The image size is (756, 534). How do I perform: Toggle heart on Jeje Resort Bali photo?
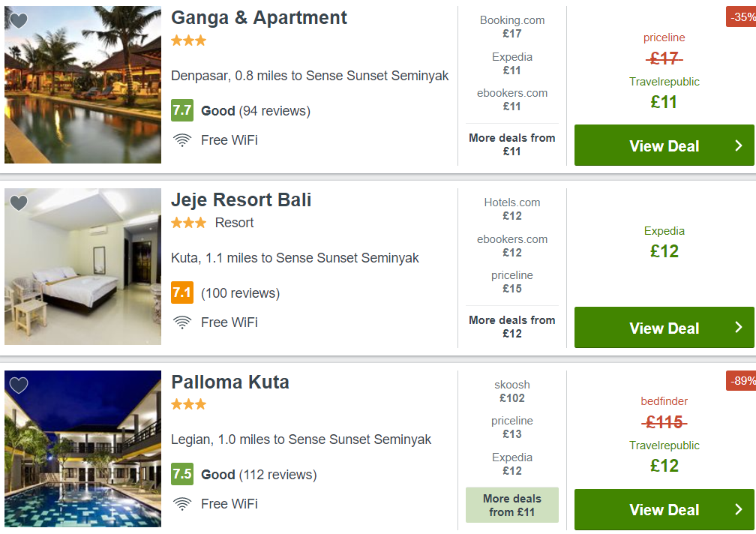pyautogui.click(x=19, y=203)
